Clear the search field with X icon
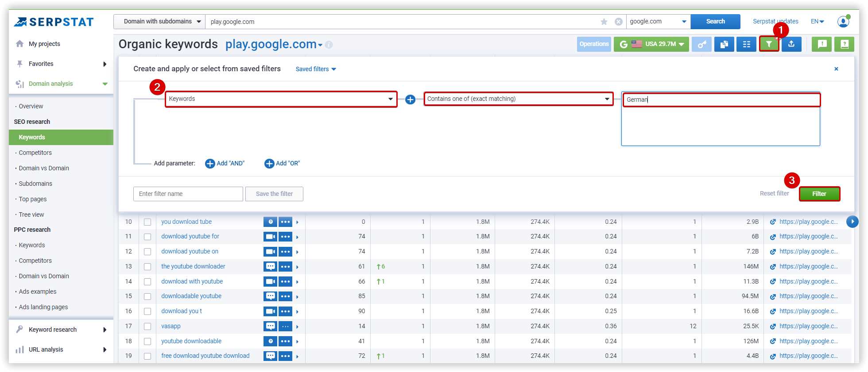 coord(619,22)
